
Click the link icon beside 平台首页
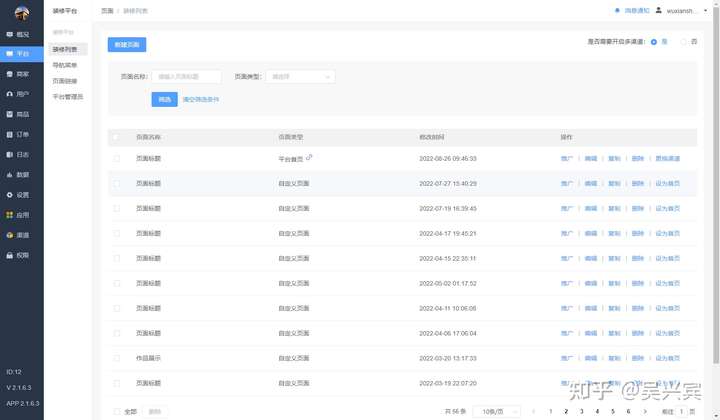[309, 157]
